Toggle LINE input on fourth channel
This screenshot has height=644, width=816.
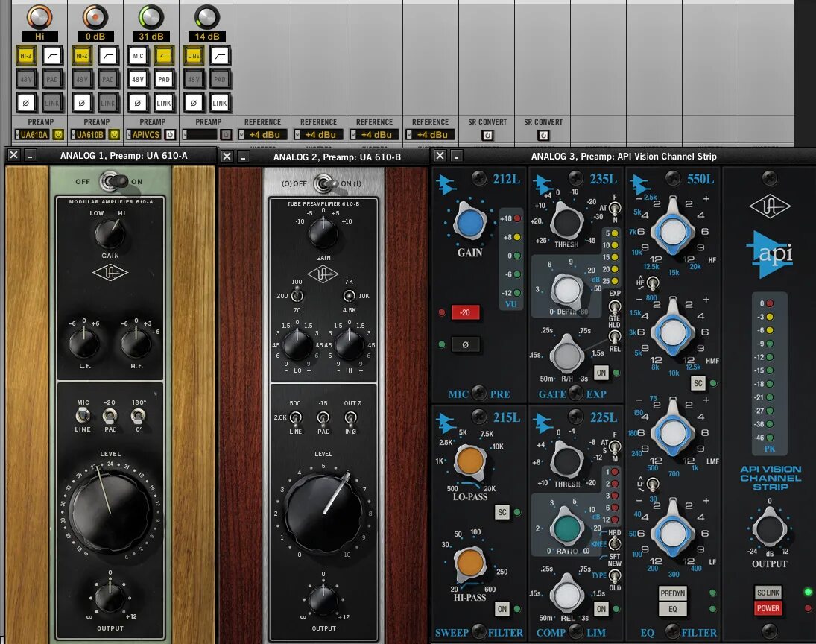tap(194, 56)
